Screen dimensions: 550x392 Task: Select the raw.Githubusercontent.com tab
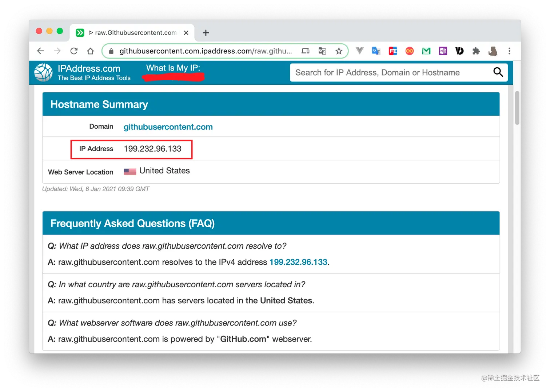click(x=132, y=33)
